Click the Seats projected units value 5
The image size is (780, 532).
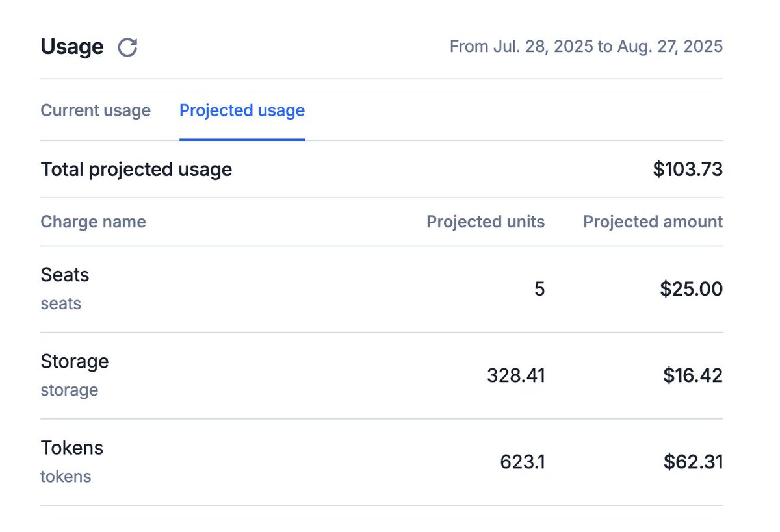tap(539, 289)
